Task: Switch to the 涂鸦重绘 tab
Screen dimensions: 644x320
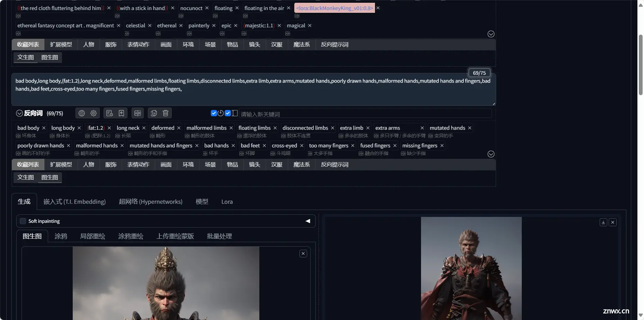Action: 131,236
